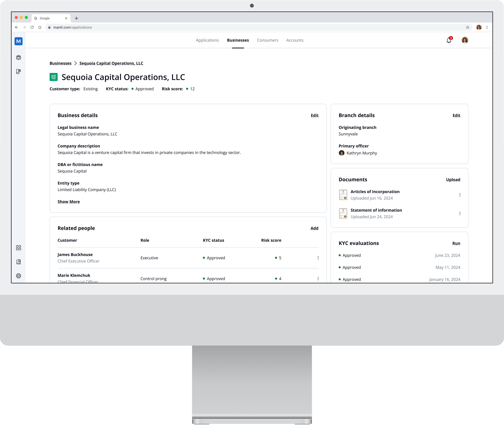Click Sequoia Capital Operations, LLC breadcrumb

[x=111, y=63]
